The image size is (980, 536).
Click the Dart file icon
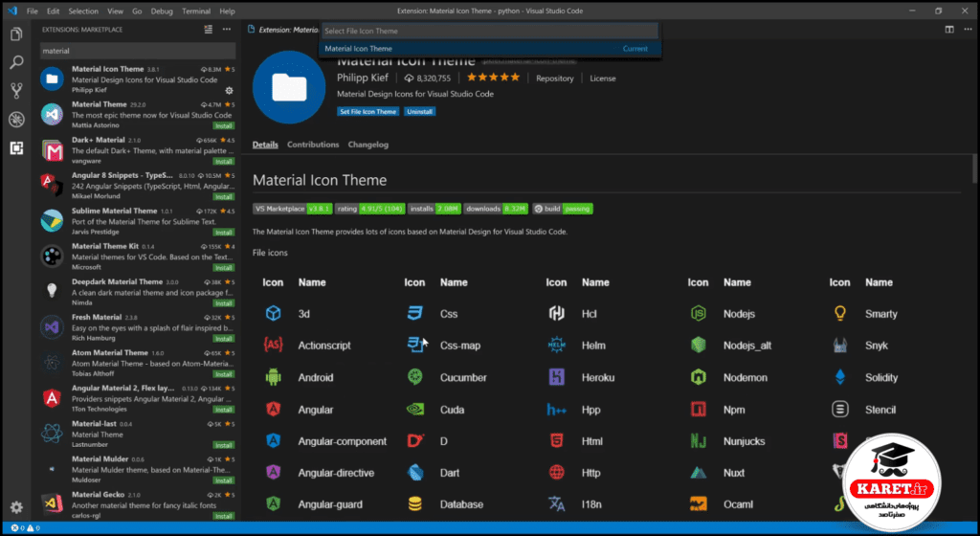click(415, 472)
